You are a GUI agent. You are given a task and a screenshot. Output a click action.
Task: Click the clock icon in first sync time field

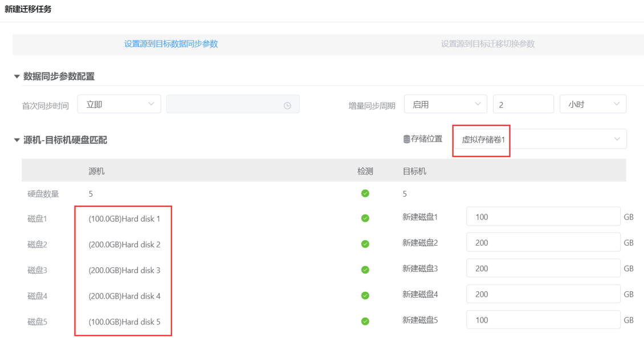[287, 105]
